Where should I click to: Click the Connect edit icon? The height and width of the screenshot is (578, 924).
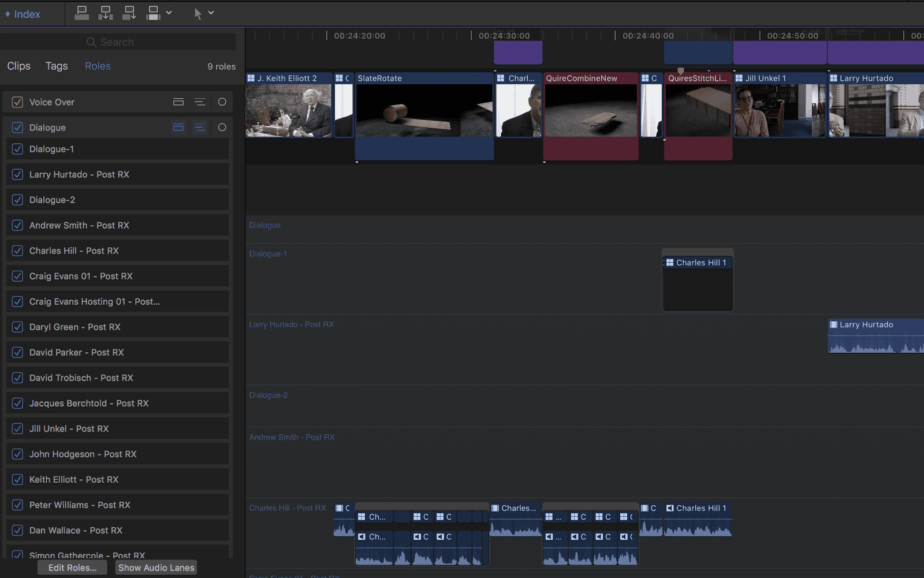(x=82, y=13)
